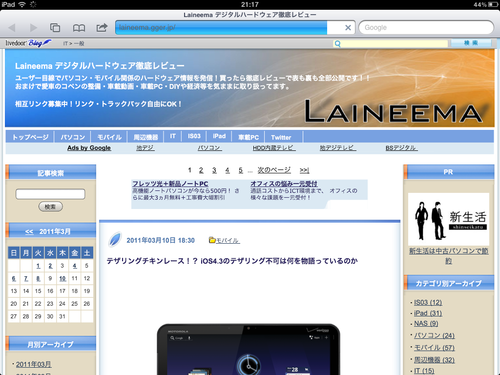The height and width of the screenshot is (375, 500).
Task: Open the iPad (31) category archive
Action: (428, 313)
